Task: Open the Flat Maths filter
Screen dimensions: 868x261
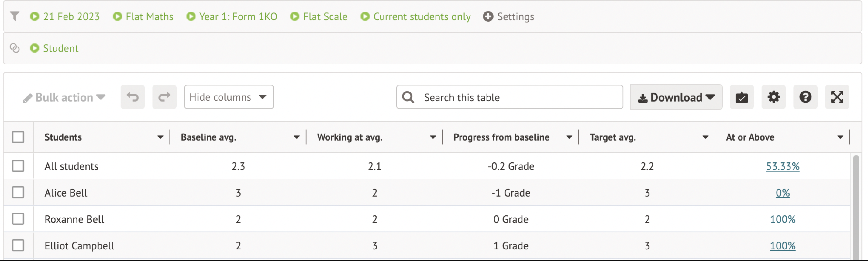Action: [149, 16]
